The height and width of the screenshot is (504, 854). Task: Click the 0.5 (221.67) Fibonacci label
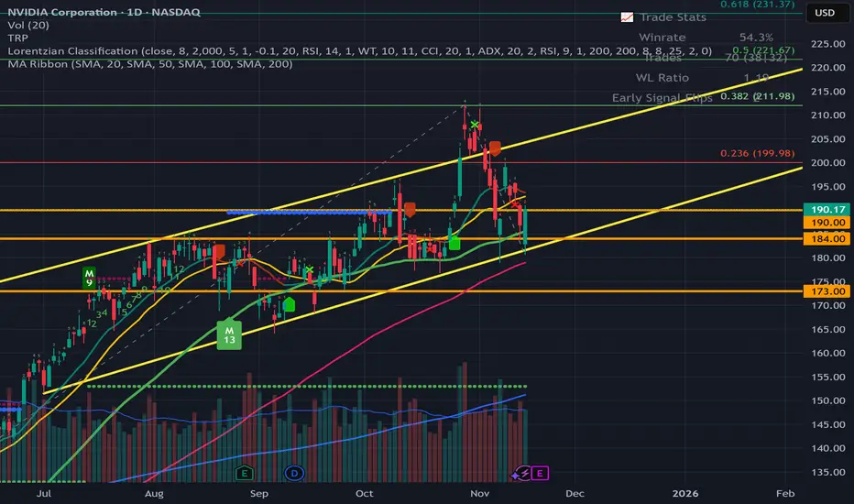point(763,50)
